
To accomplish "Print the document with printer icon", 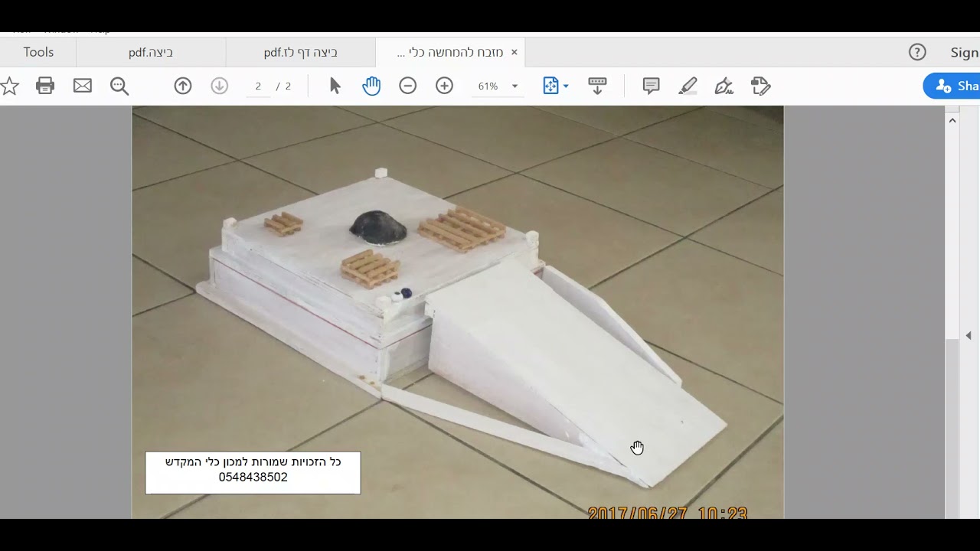I will point(45,86).
